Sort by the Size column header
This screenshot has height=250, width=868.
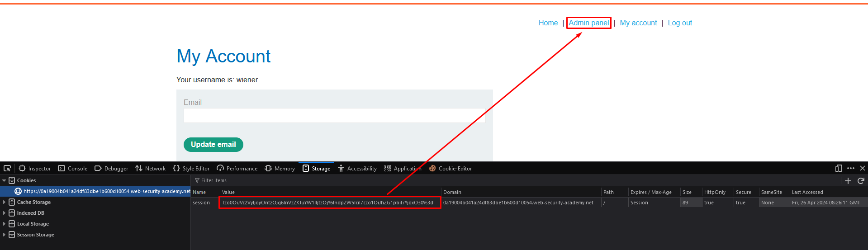click(x=691, y=192)
